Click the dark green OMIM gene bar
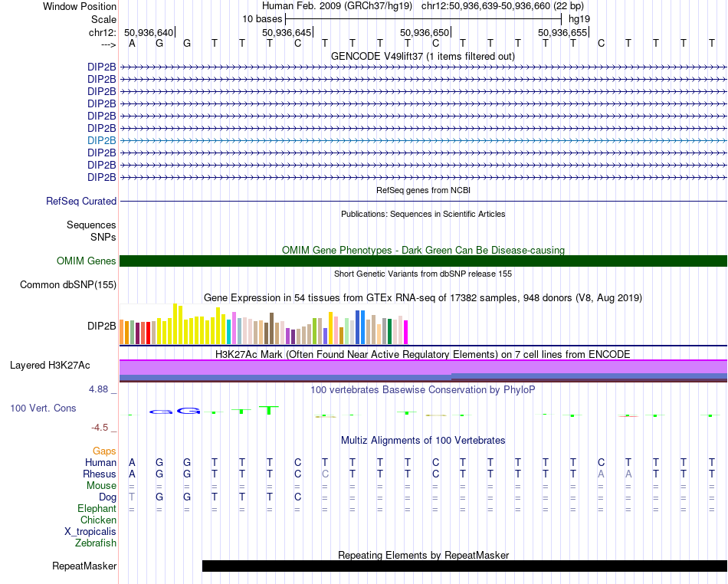Viewport: 728px width, 584px height. point(423,261)
